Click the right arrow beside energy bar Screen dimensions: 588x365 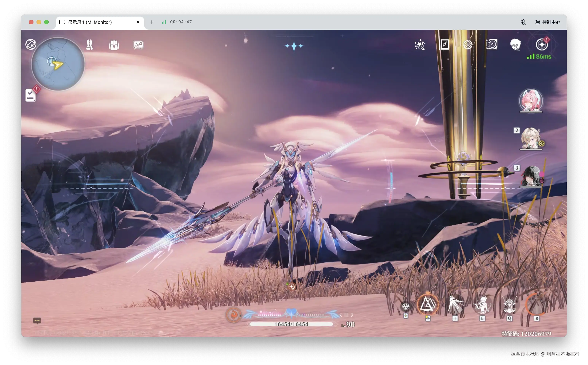(x=352, y=315)
